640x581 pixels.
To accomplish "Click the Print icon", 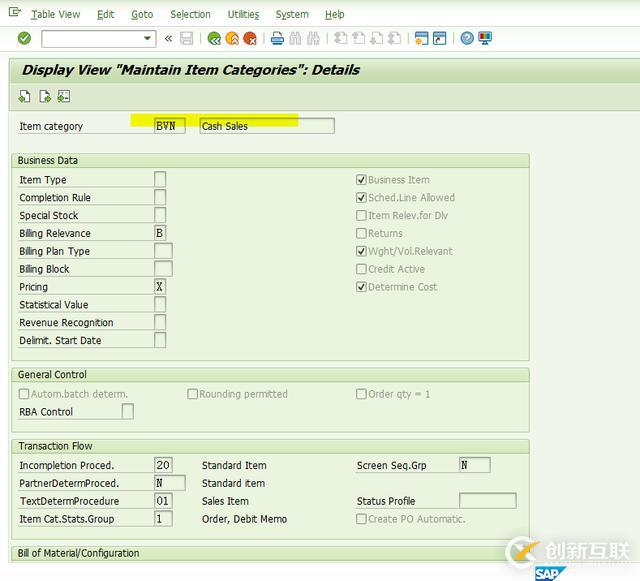I will (x=277, y=39).
